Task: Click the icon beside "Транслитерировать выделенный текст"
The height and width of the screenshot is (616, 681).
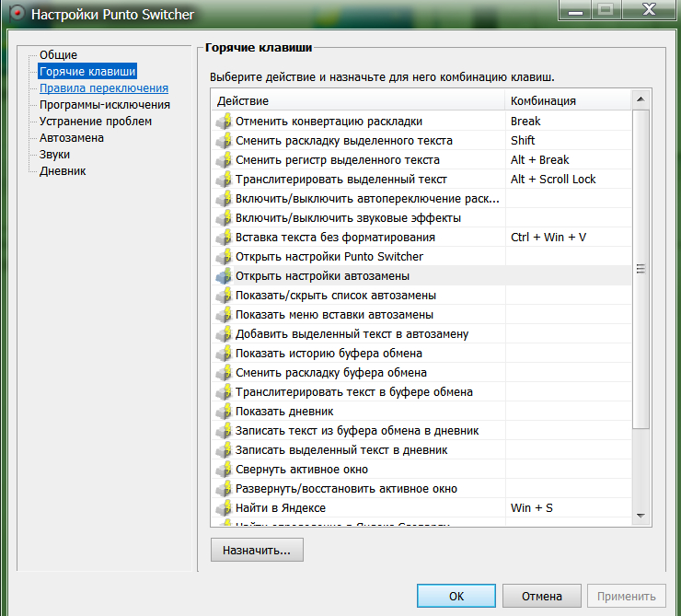Action: tap(224, 180)
